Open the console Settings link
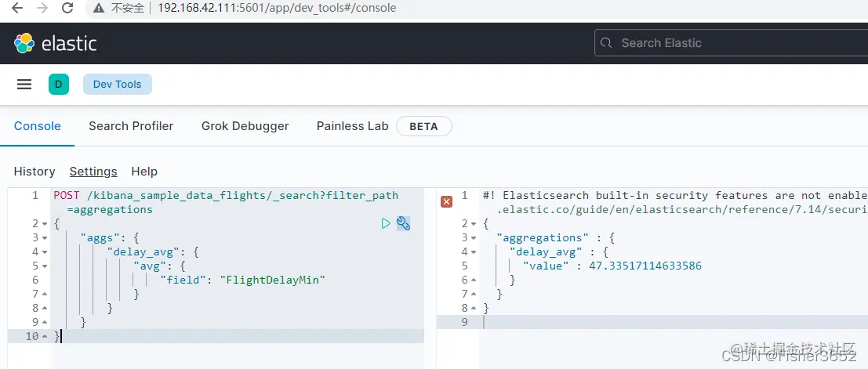 click(x=93, y=172)
